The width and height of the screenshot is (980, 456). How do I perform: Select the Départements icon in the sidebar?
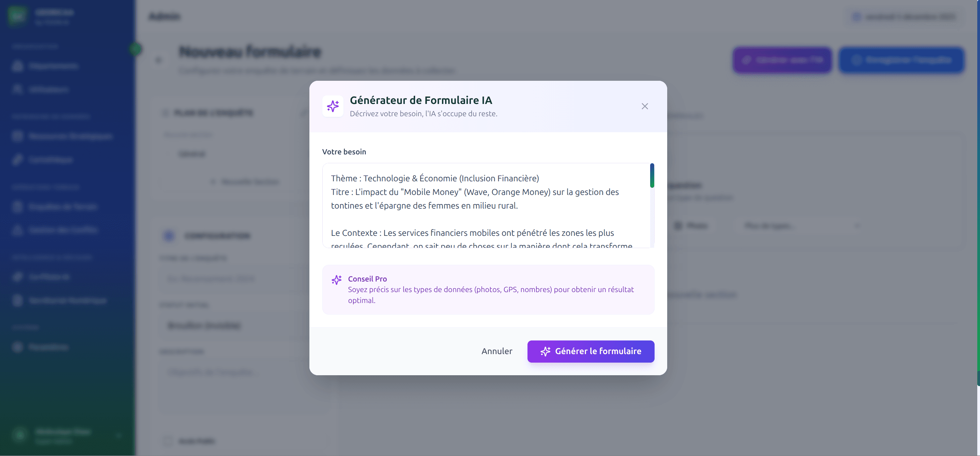[17, 66]
